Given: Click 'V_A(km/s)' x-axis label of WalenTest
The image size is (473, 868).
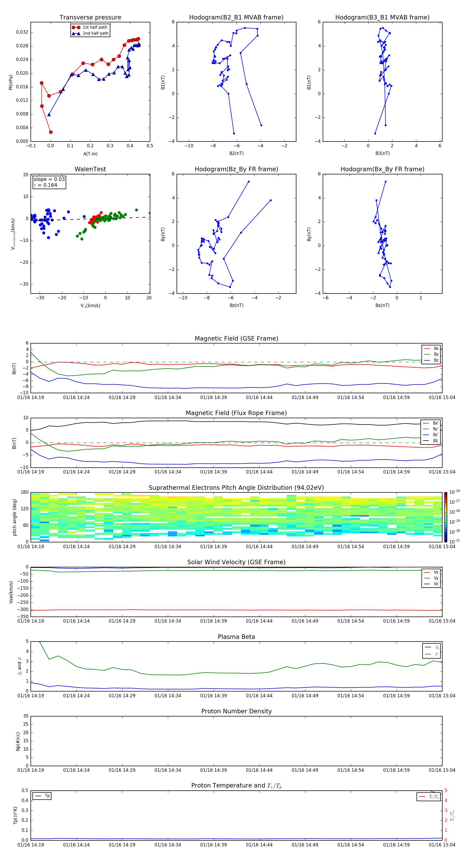Looking at the screenshot, I should point(90,306).
